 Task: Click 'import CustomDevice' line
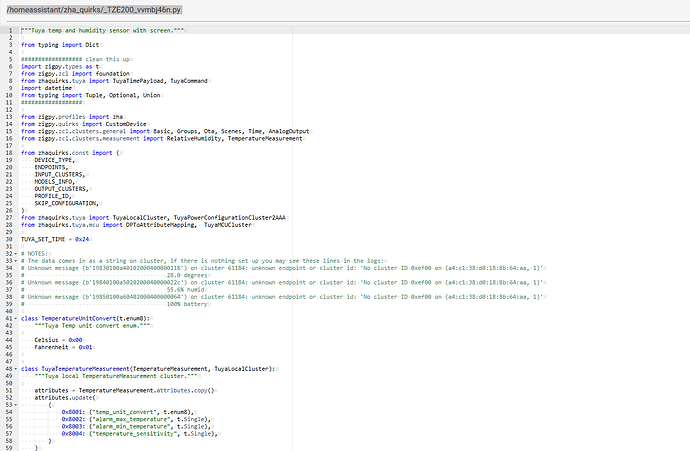(x=84, y=124)
